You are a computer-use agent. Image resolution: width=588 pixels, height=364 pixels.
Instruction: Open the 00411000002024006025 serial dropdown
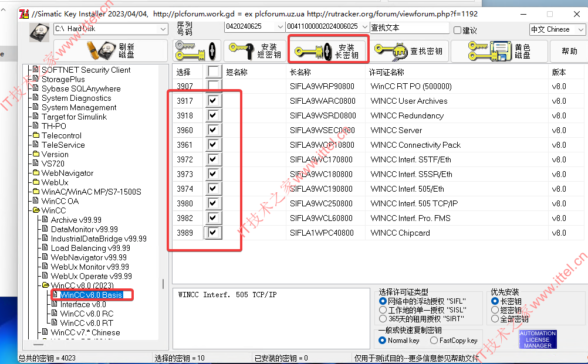[364, 26]
